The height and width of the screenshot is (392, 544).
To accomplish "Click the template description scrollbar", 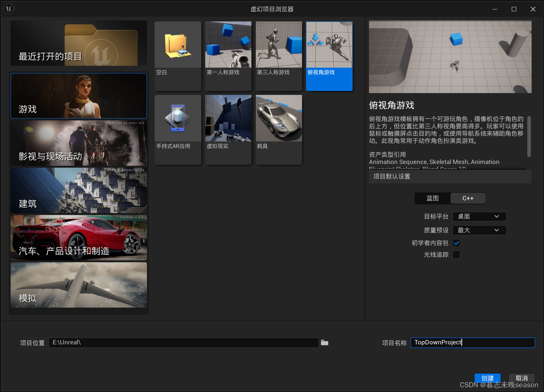I will tap(529, 136).
